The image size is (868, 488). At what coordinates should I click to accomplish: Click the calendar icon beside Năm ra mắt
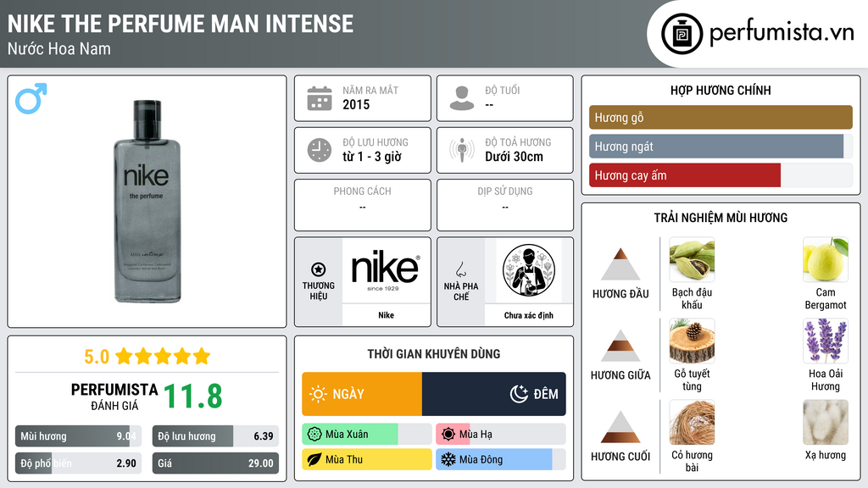pyautogui.click(x=320, y=98)
